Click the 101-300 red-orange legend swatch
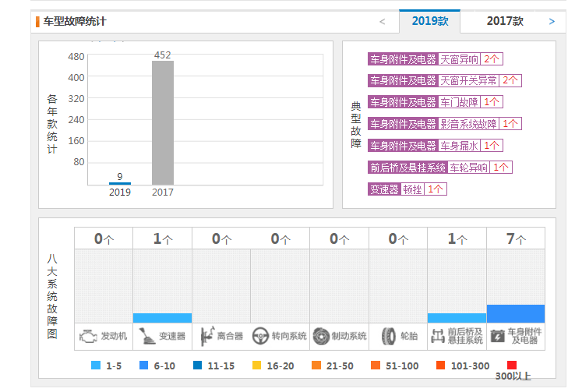Screen dimensions: 568x392 point(440,366)
